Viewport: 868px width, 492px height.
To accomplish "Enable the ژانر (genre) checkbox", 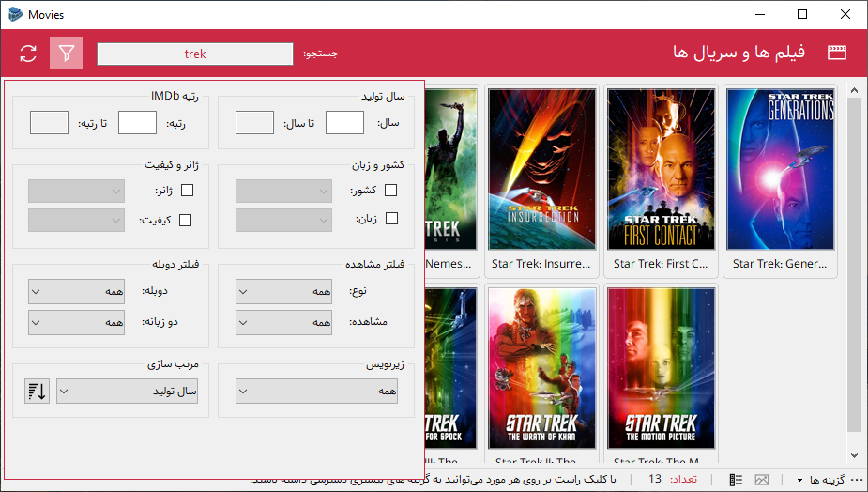I will (x=188, y=190).
